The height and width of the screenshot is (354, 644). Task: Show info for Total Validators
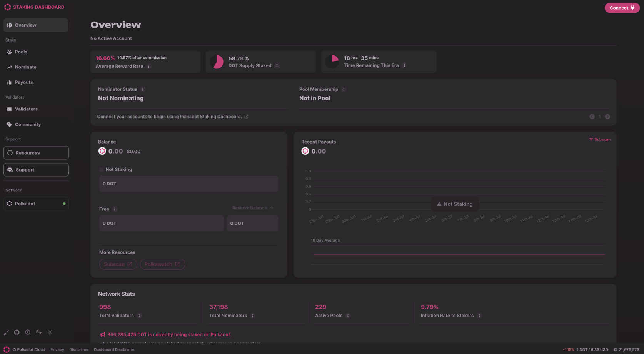coord(139,316)
